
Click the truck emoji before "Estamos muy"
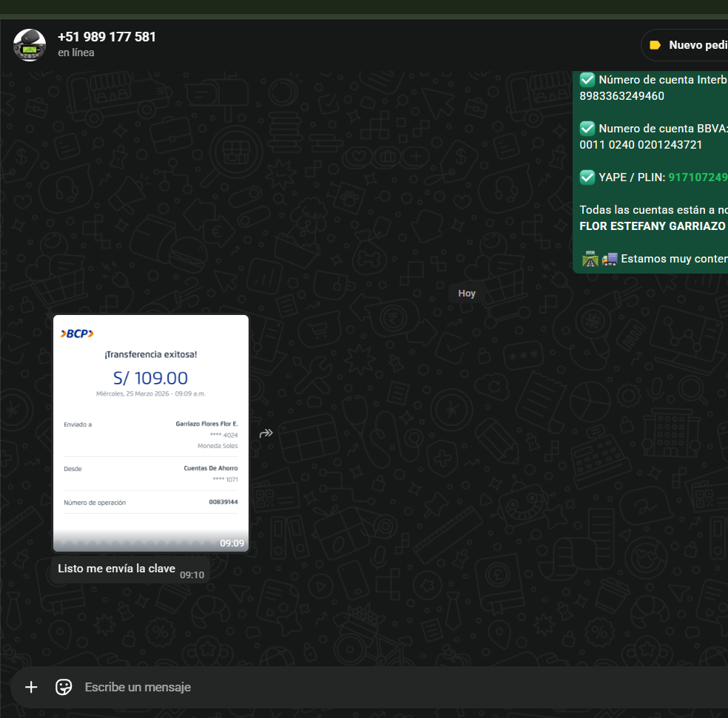610,259
